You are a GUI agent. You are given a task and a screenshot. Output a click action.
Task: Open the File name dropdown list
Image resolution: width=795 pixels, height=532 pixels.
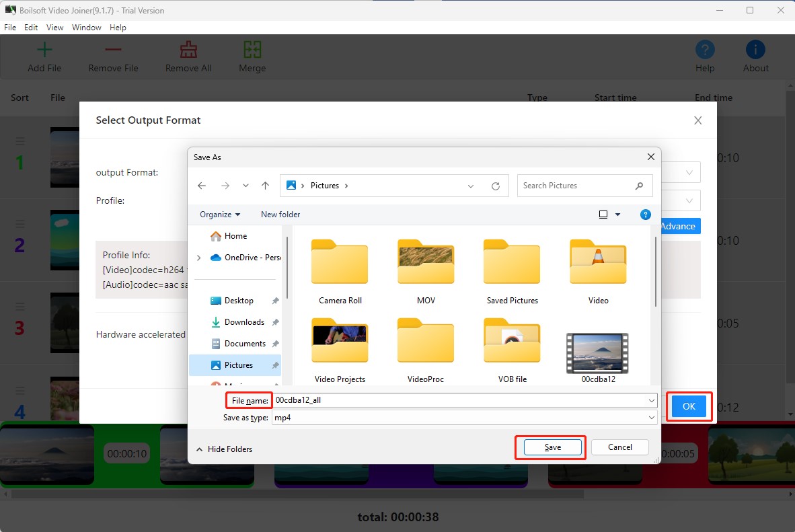click(652, 400)
